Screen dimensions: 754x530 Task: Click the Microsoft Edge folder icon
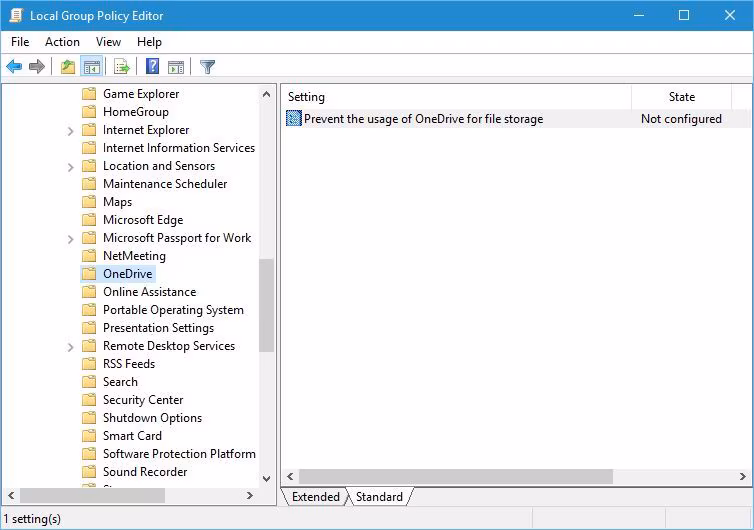89,220
